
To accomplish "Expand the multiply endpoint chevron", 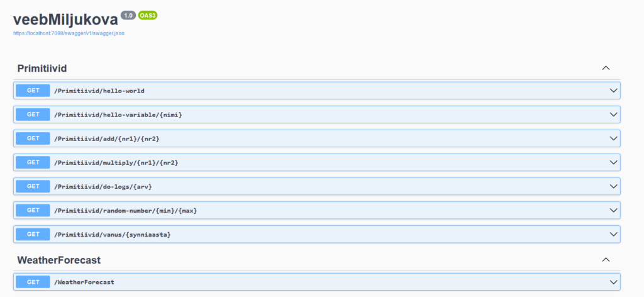I will (614, 162).
